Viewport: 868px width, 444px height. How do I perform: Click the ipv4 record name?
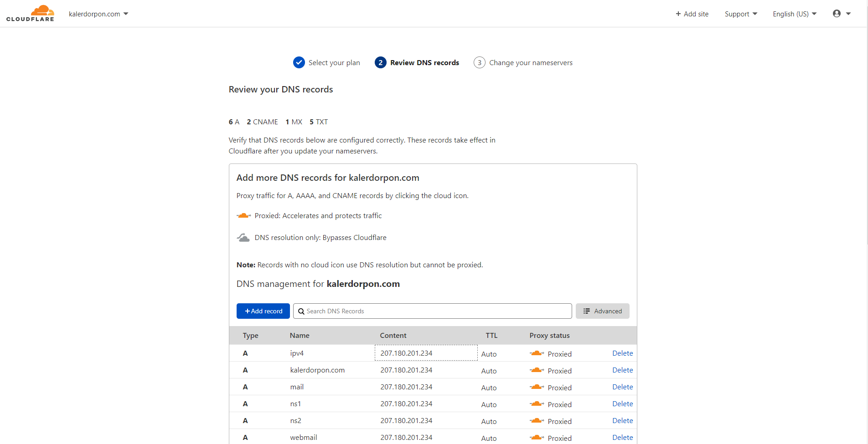297,353
